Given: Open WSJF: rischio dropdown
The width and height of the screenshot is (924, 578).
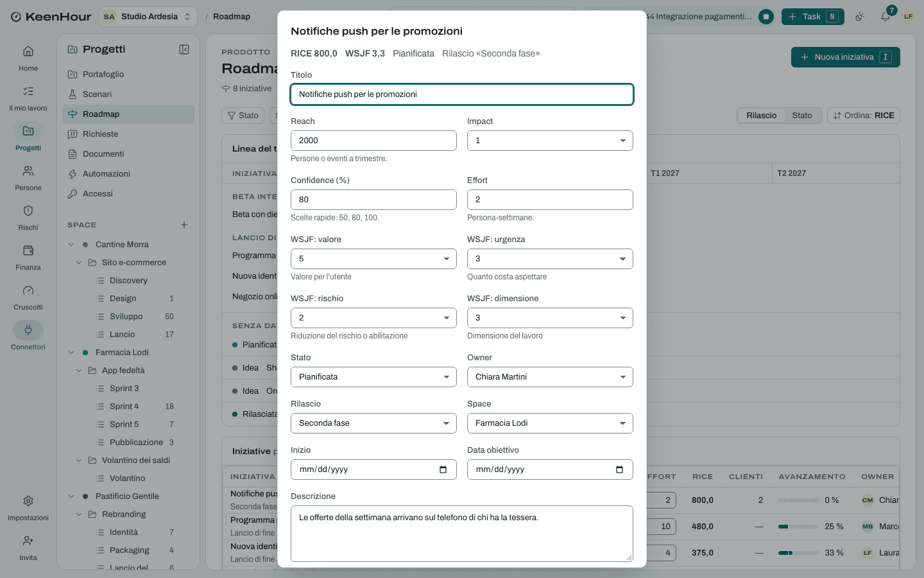Looking at the screenshot, I should (373, 318).
